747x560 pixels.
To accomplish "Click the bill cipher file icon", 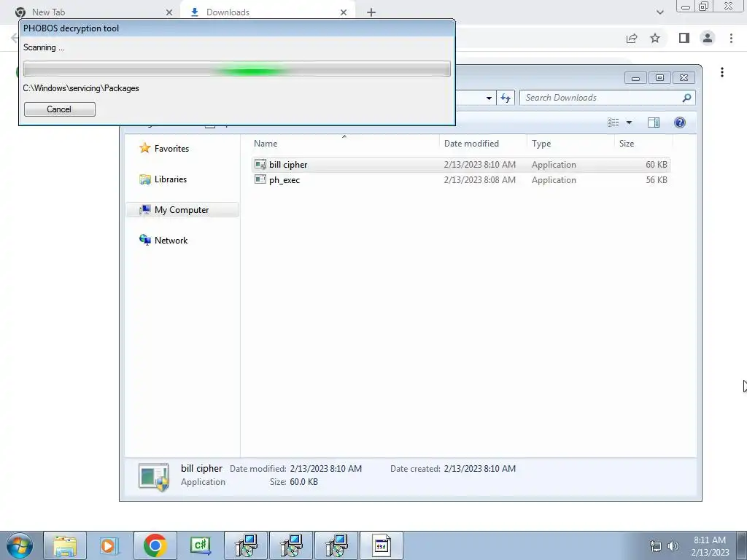I will (260, 164).
